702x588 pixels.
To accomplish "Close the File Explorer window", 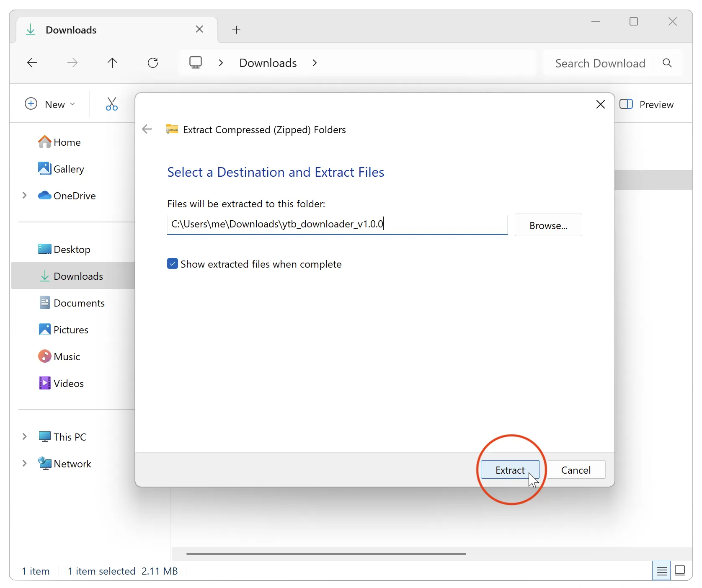I will click(x=673, y=21).
